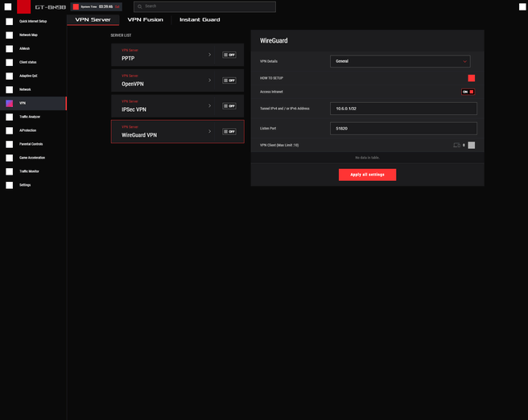528x420 pixels.
Task: Click the GT-BN98 model name
Action: click(51, 7)
